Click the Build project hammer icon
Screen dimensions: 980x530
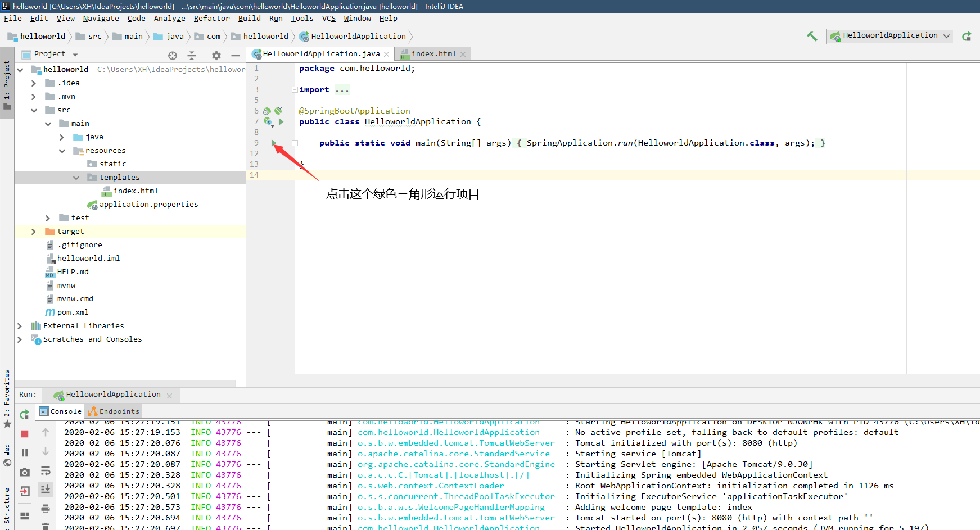coord(812,36)
